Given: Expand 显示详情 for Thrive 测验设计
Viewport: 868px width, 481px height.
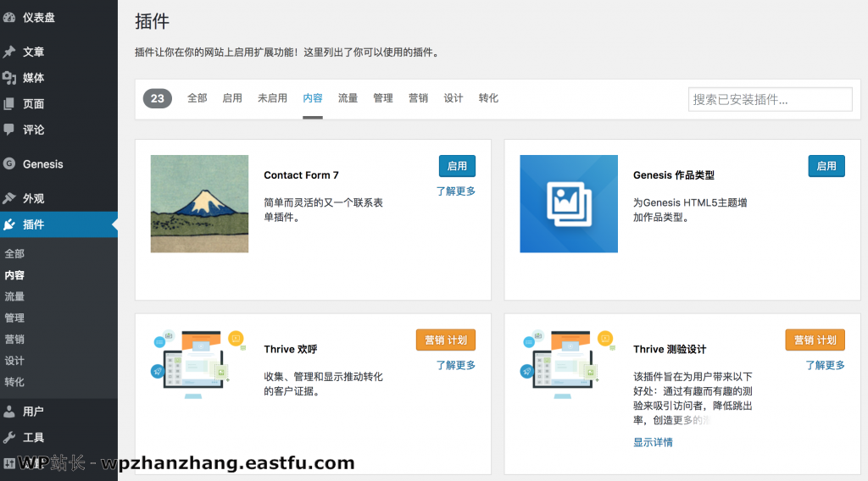Looking at the screenshot, I should [x=653, y=442].
